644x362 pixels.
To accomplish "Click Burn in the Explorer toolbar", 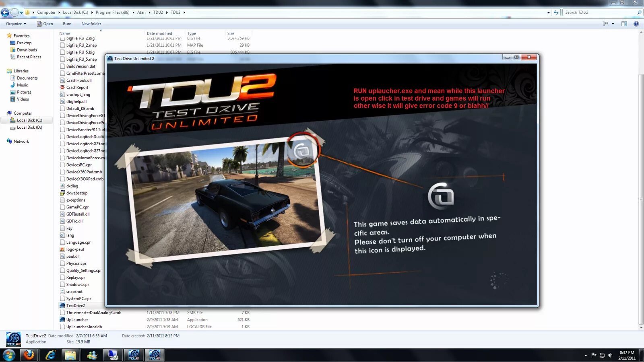I will [x=67, y=24].
